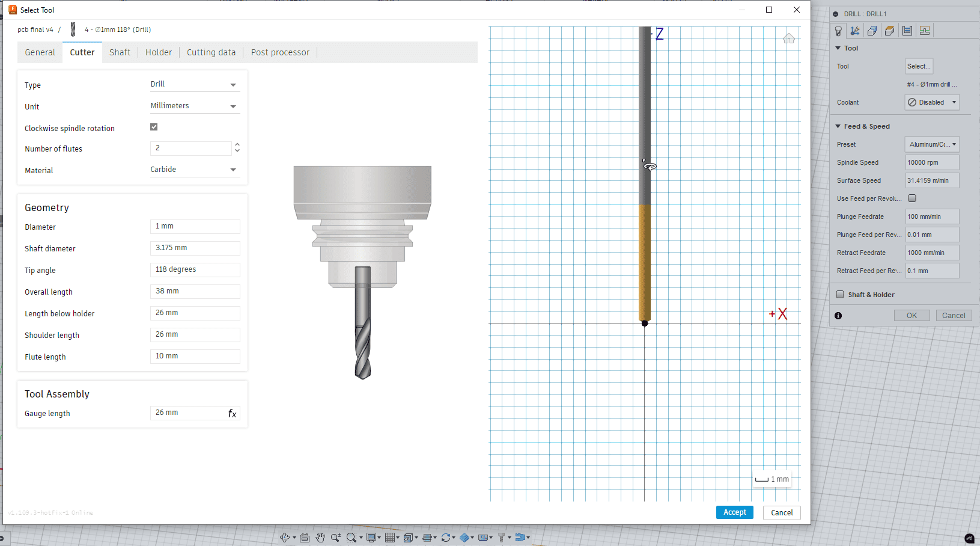This screenshot has height=546, width=980.
Task: Switch to the General tab
Action: (x=40, y=52)
